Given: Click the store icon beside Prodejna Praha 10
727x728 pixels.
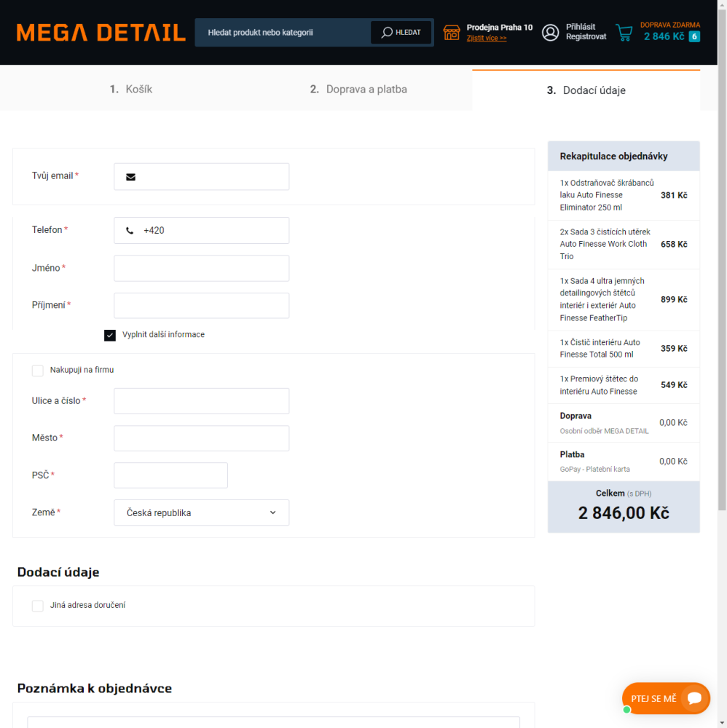Looking at the screenshot, I should pyautogui.click(x=452, y=33).
